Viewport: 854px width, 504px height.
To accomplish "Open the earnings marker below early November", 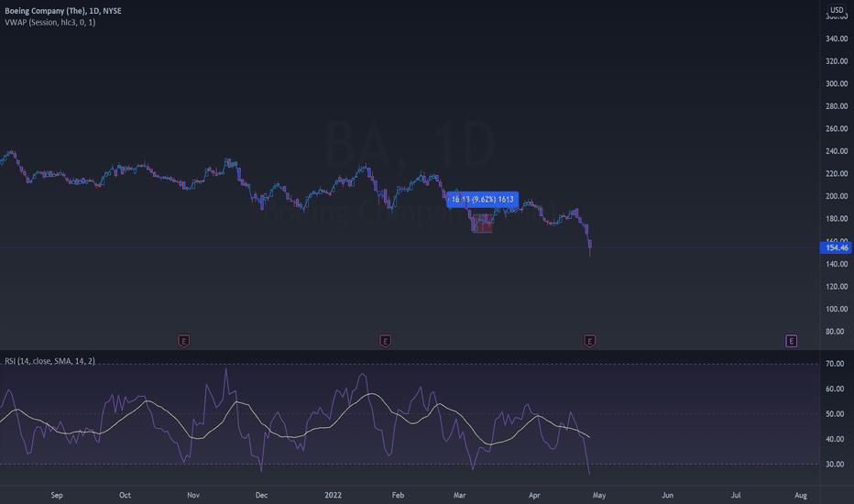I will (183, 341).
